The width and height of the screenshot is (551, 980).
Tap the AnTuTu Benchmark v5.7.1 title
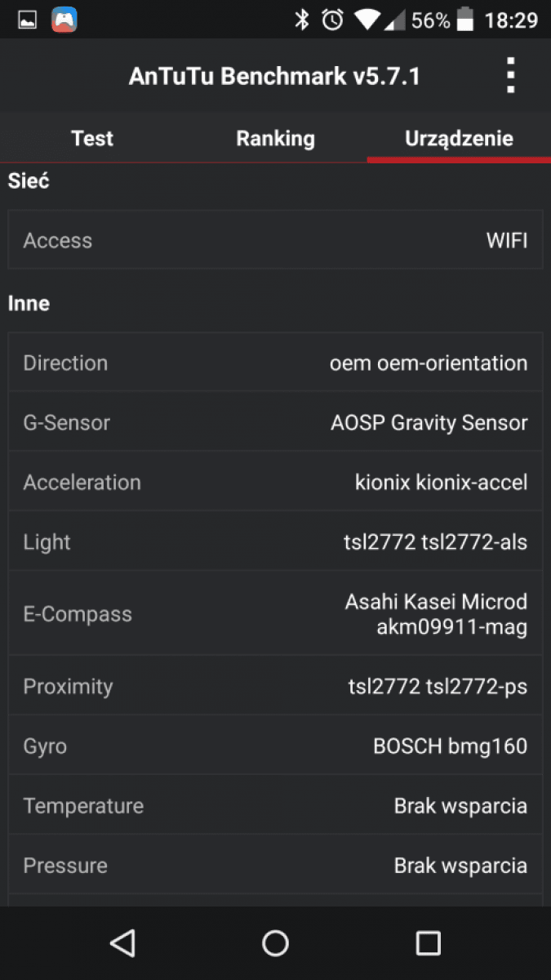pyautogui.click(x=274, y=77)
